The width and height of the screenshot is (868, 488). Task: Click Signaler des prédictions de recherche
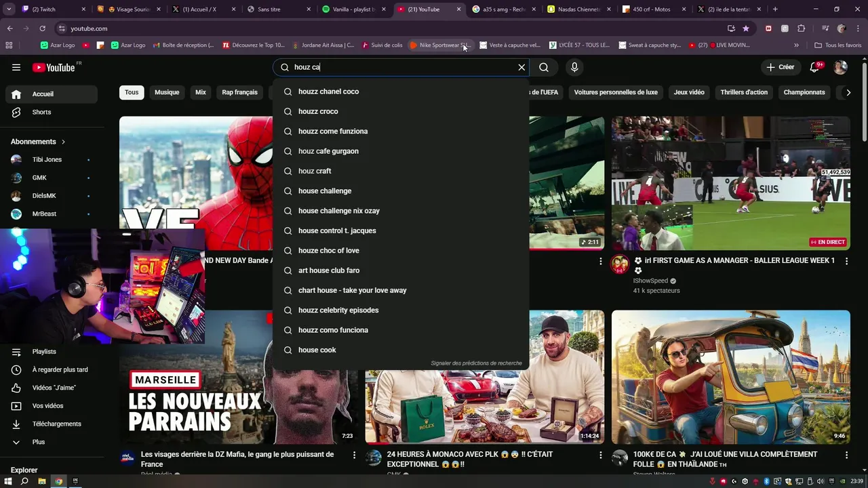click(x=476, y=363)
